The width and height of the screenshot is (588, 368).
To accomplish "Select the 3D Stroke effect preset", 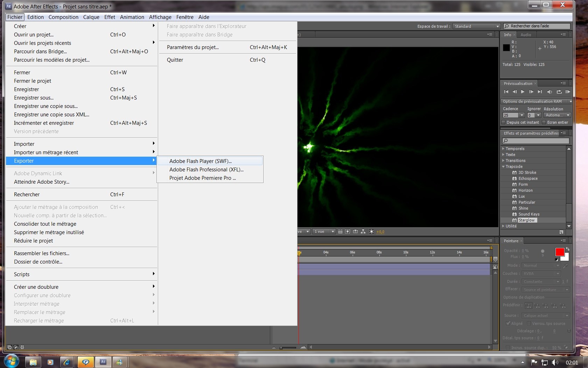I will pyautogui.click(x=527, y=172).
